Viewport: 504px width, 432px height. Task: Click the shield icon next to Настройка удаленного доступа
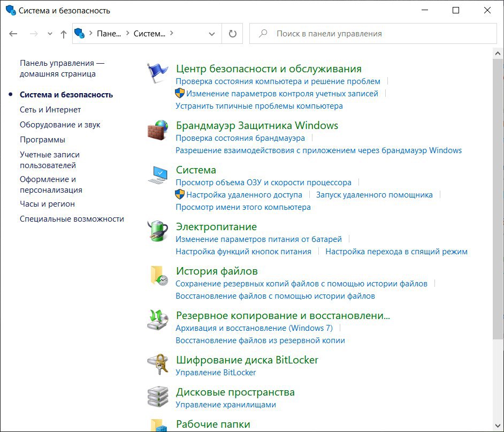(180, 194)
